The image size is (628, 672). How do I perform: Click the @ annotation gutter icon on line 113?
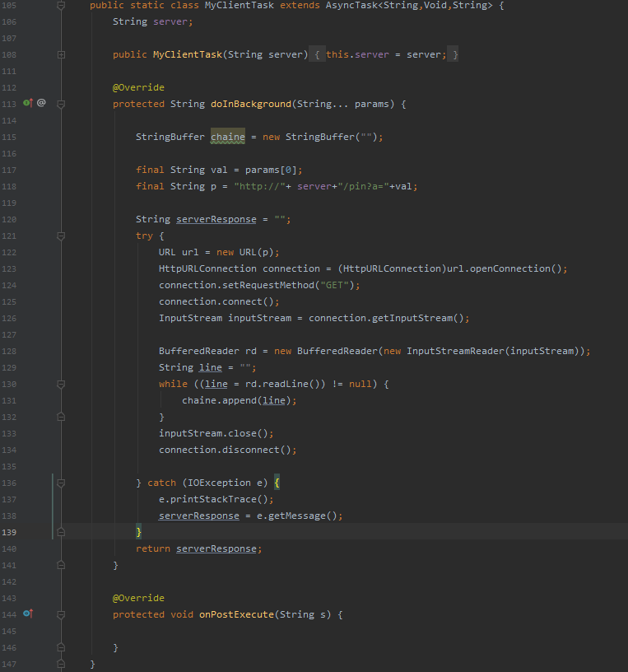41,104
